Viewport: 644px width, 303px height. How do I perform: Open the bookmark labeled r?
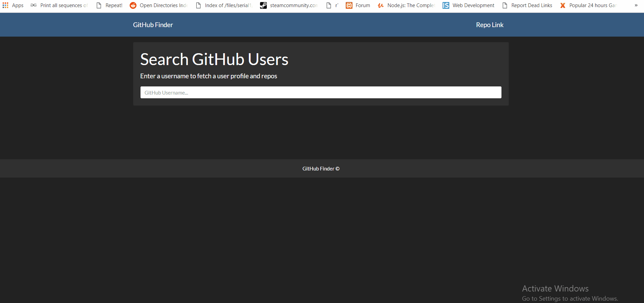point(332,5)
